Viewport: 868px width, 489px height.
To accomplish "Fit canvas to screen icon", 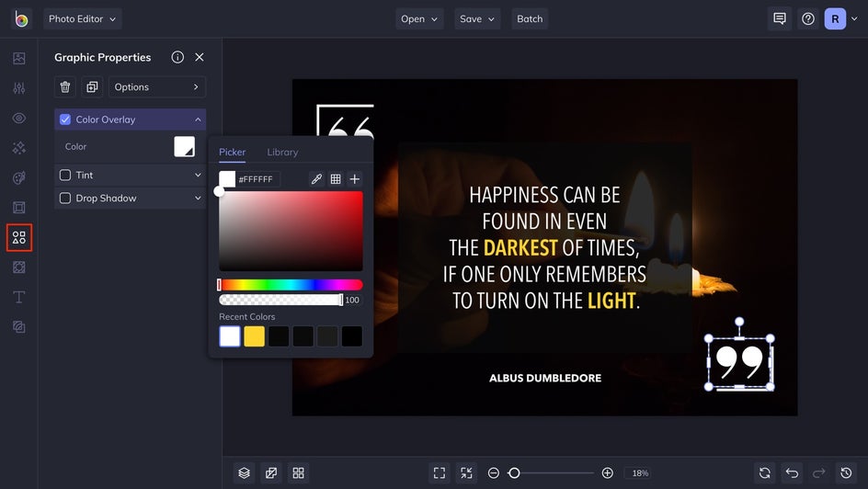I will pos(440,473).
